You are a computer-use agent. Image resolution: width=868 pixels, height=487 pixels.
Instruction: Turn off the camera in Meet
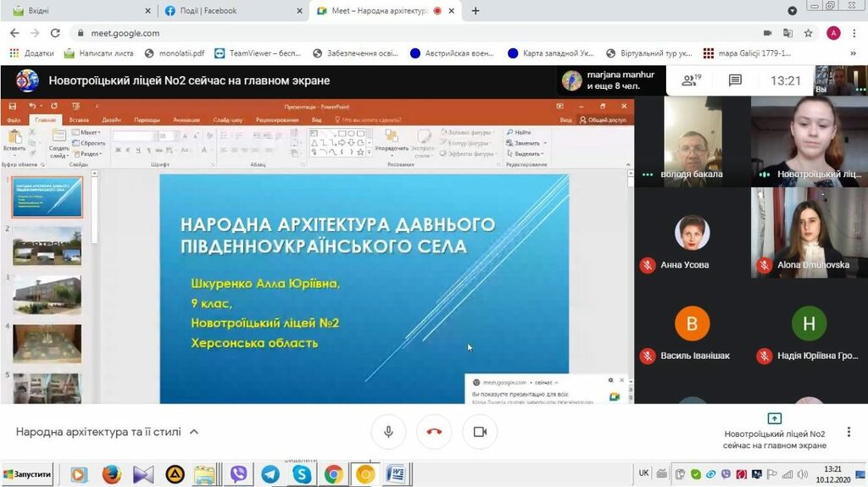click(x=480, y=431)
